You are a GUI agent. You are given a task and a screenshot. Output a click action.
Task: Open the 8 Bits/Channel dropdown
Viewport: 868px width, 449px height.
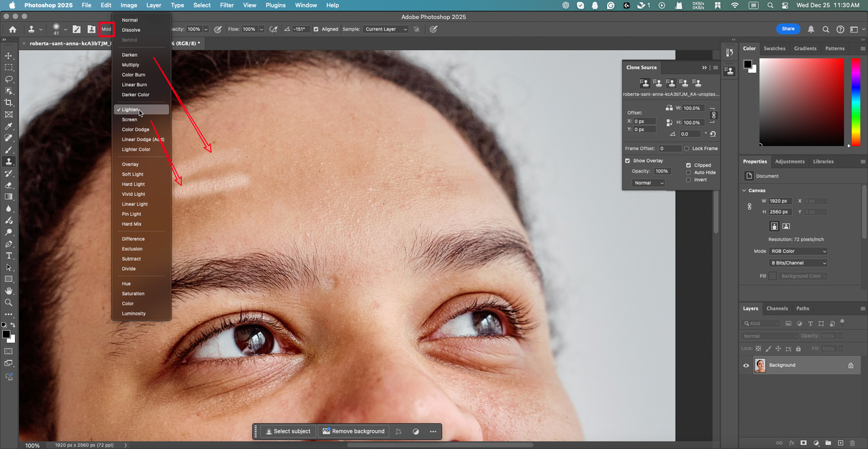tap(799, 263)
